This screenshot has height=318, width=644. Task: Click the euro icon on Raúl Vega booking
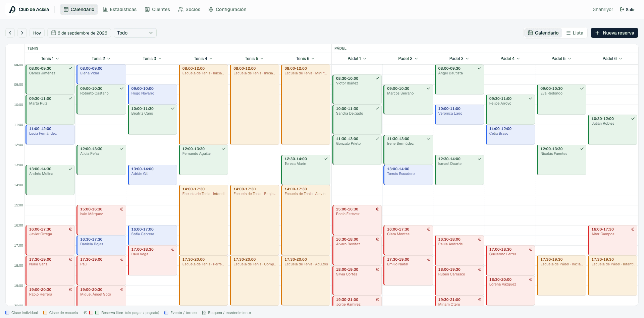173,249
